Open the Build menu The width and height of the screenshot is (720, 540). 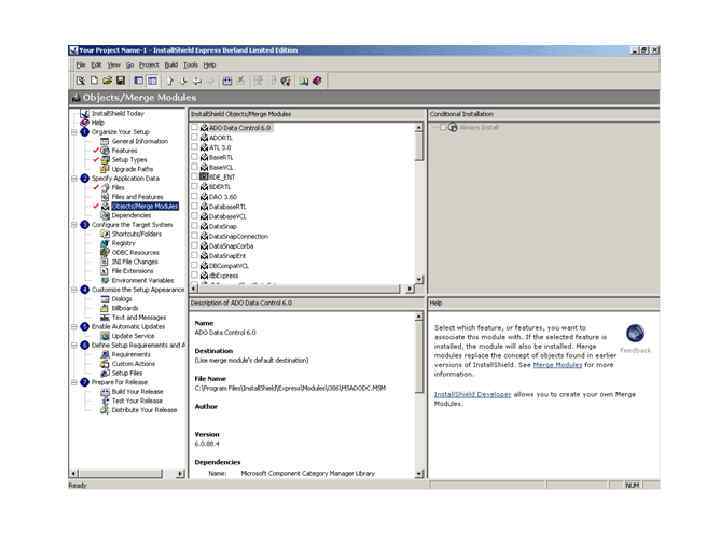(x=171, y=65)
